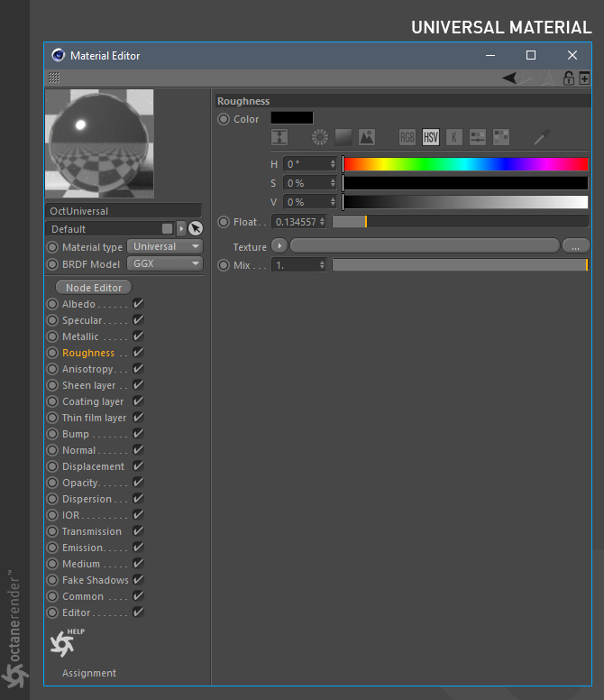Expand the Texture arrow button
Image resolution: width=604 pixels, height=700 pixels.
(x=279, y=245)
